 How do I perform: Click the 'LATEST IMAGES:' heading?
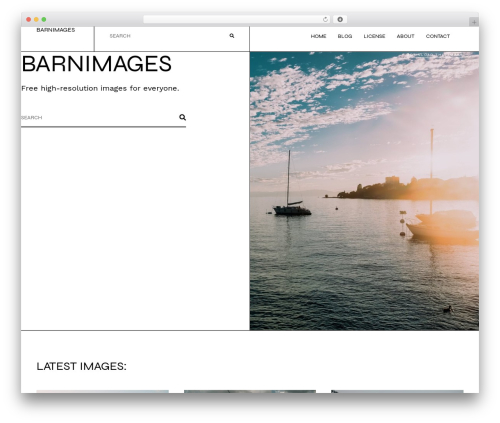pos(81,366)
